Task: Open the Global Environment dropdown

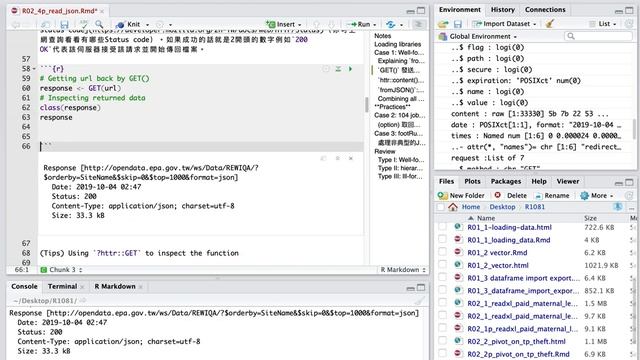Action: pos(478,37)
